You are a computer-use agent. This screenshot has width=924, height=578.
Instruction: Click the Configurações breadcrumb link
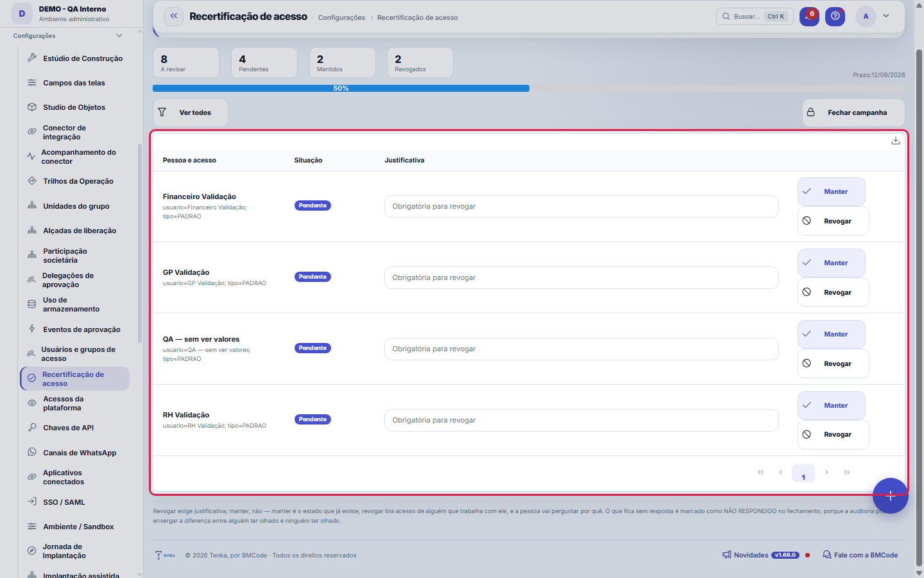point(341,17)
